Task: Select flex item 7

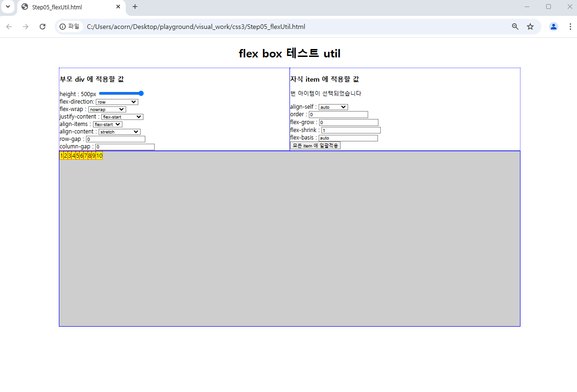Action: click(85, 156)
